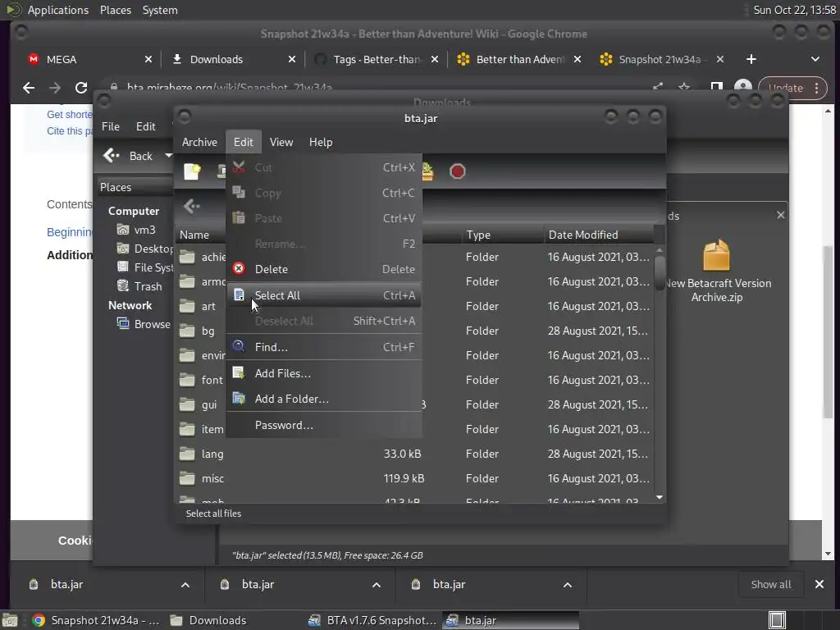Click the art folder icon
Screen dimensions: 840x630
tap(187, 306)
